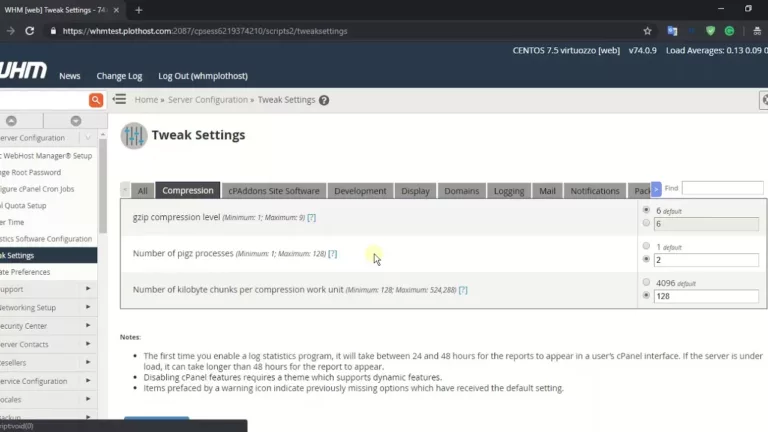Open the translate extension icon
Viewport: 768px width, 432px height.
click(672, 31)
